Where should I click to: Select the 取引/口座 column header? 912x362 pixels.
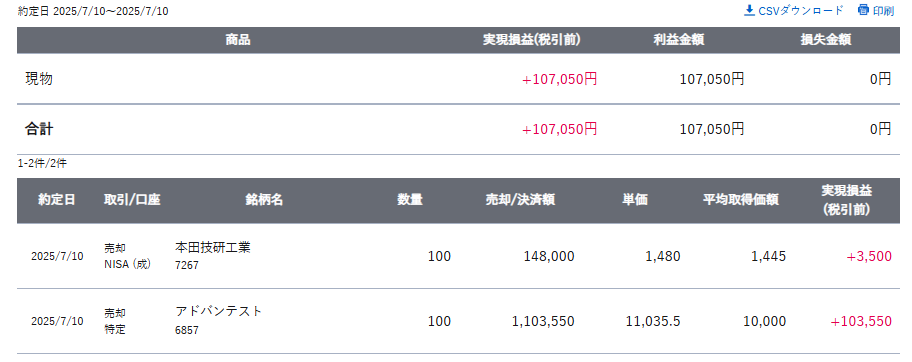[x=132, y=200]
